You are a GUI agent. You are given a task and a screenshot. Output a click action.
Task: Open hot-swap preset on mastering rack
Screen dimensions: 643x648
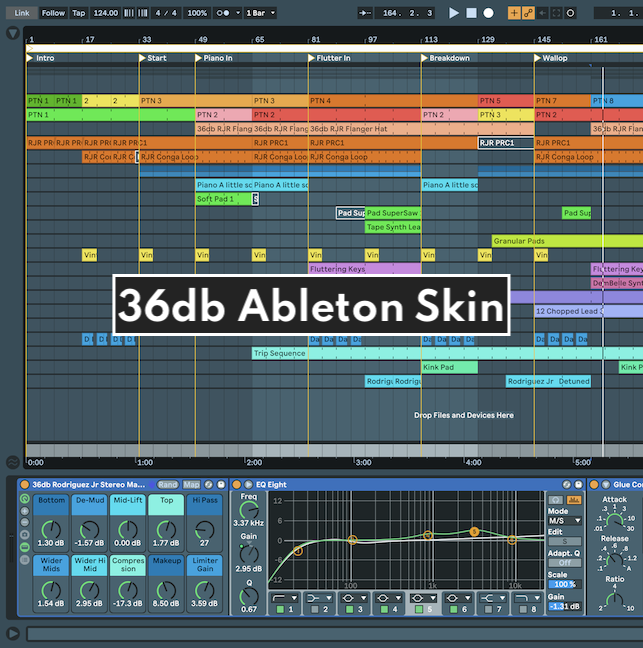(209, 484)
